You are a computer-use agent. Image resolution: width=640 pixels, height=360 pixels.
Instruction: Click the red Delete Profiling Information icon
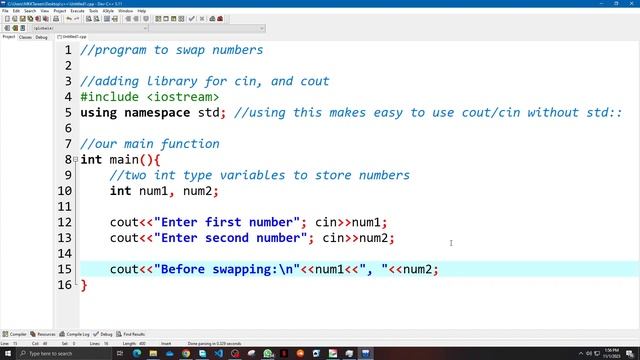point(220,19)
